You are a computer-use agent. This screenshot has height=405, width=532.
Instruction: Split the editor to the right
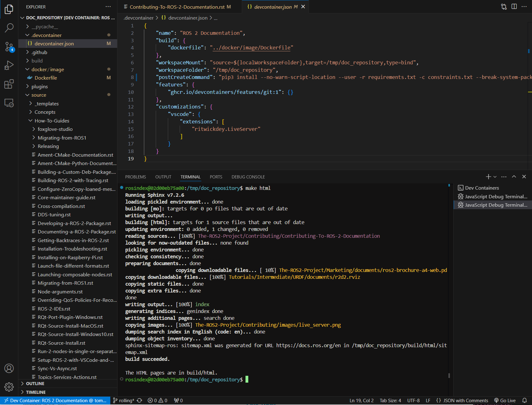514,7
